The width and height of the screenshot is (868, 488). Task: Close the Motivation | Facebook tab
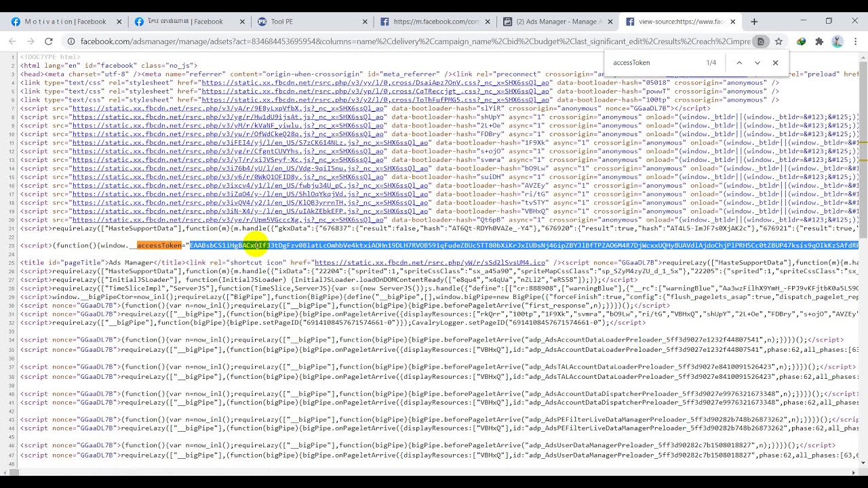coord(119,22)
